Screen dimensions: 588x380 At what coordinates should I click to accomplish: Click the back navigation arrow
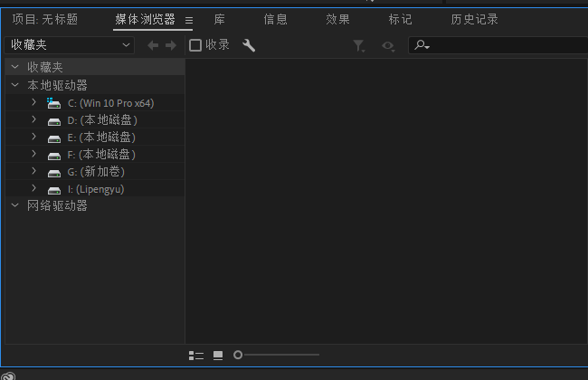click(x=153, y=45)
